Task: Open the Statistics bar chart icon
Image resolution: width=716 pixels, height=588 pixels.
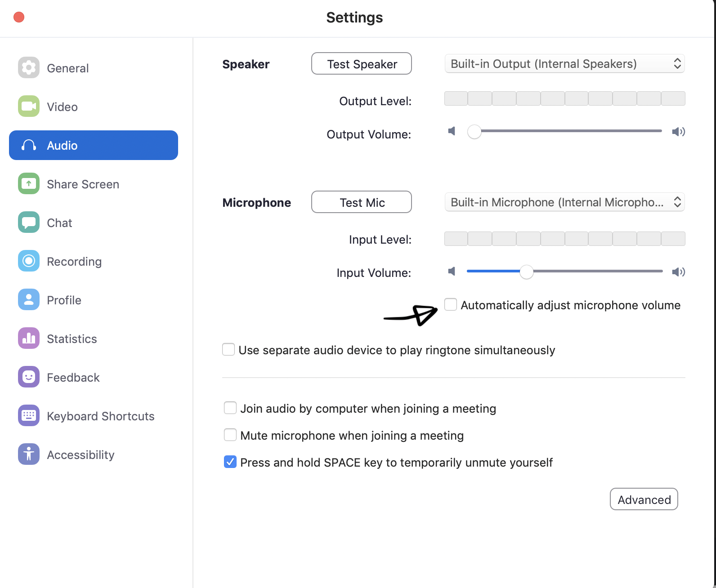Action: pos(29,339)
